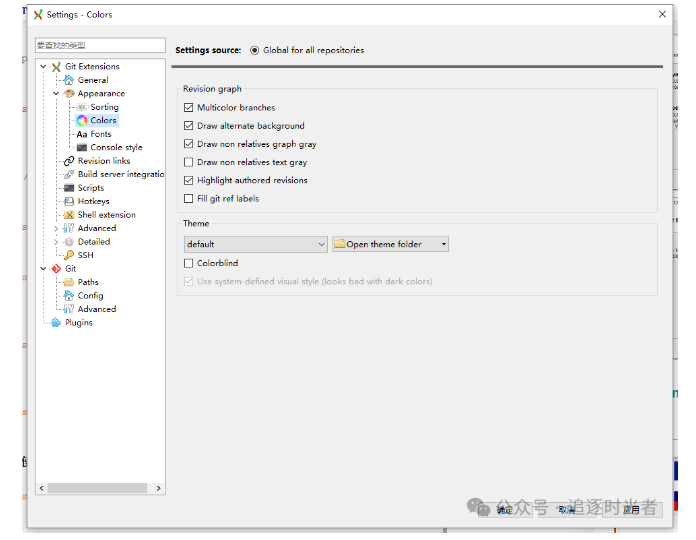Click the Aa Fonts icon

click(82, 134)
